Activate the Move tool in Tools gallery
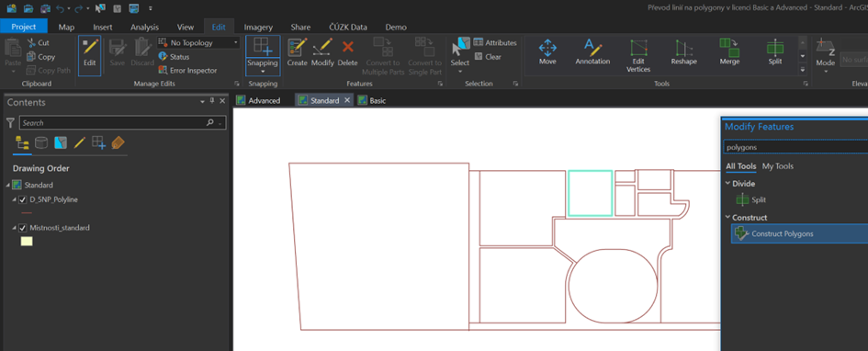 547,48
